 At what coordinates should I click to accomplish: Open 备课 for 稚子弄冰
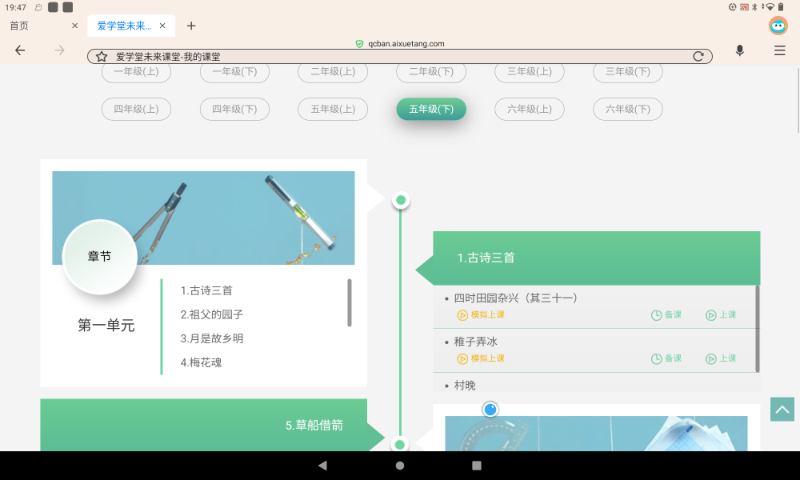coord(666,359)
